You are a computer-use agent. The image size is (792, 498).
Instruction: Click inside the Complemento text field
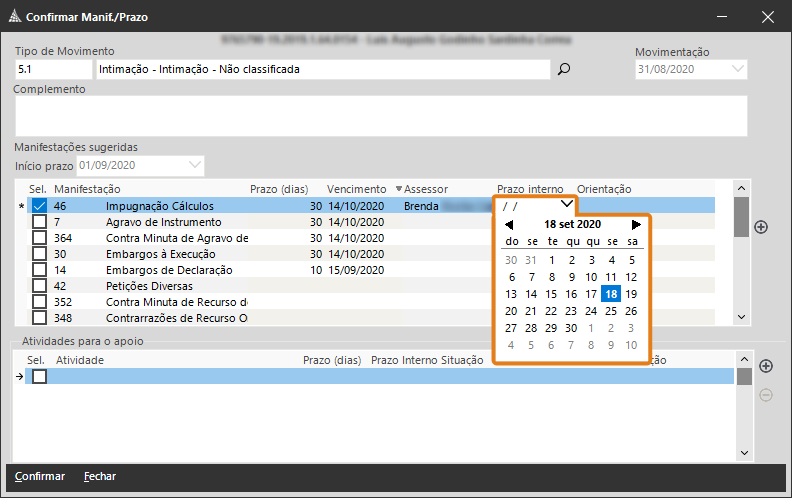point(380,115)
